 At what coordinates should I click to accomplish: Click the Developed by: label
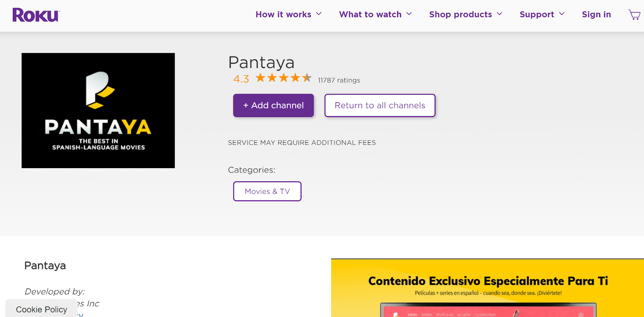coord(55,291)
